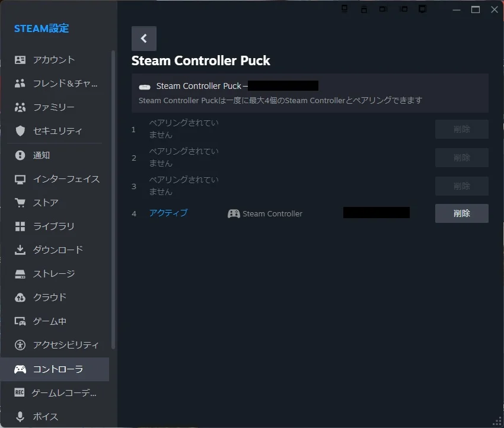Click the ペアリングされていません text in slot 3
The height and width of the screenshot is (428, 504).
[x=184, y=186]
